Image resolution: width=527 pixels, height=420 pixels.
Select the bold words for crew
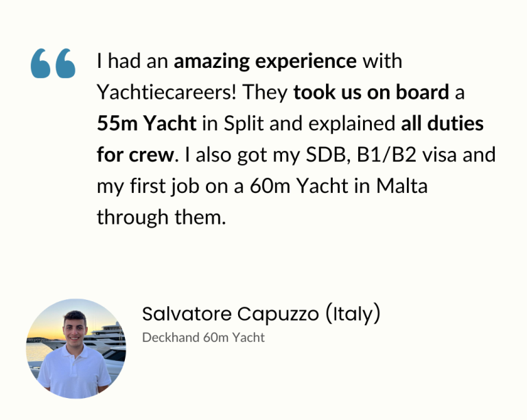click(135, 154)
